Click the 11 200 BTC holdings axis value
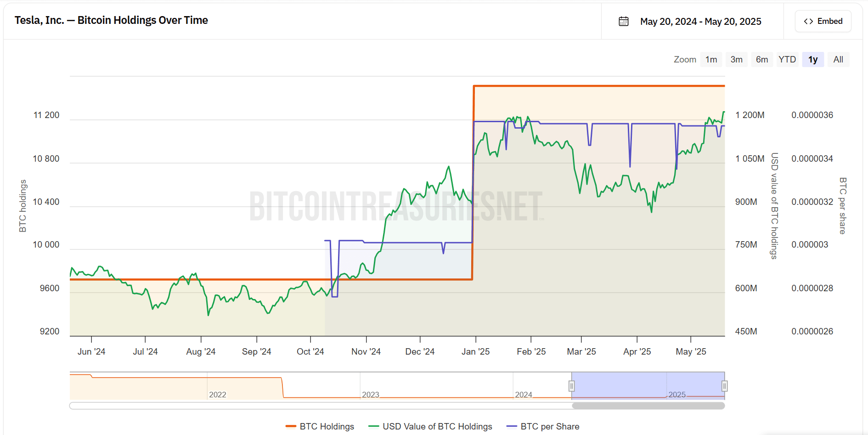This screenshot has height=435, width=868. tap(46, 115)
